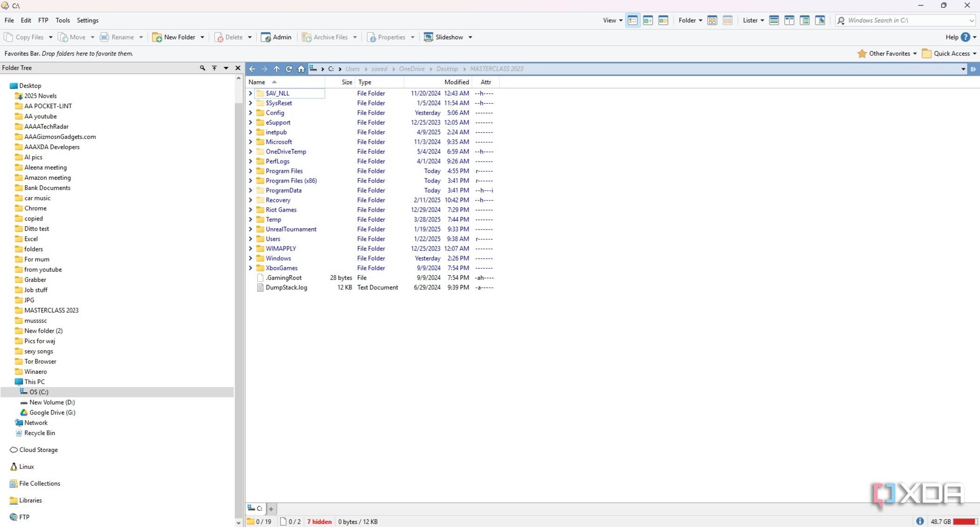Open the File menu
The image size is (980, 527).
(9, 20)
